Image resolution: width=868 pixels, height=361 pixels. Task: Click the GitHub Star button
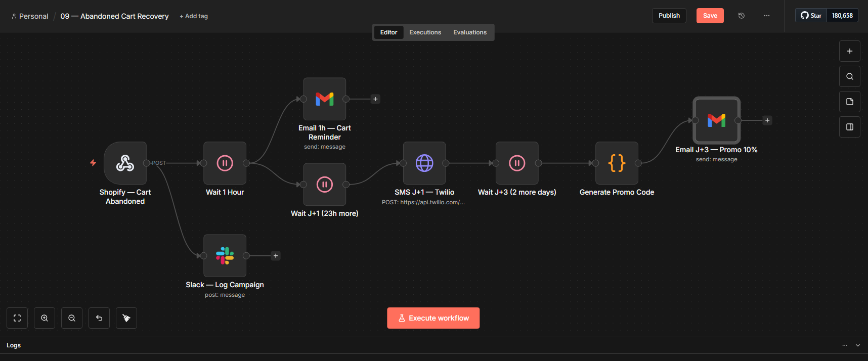tap(811, 16)
